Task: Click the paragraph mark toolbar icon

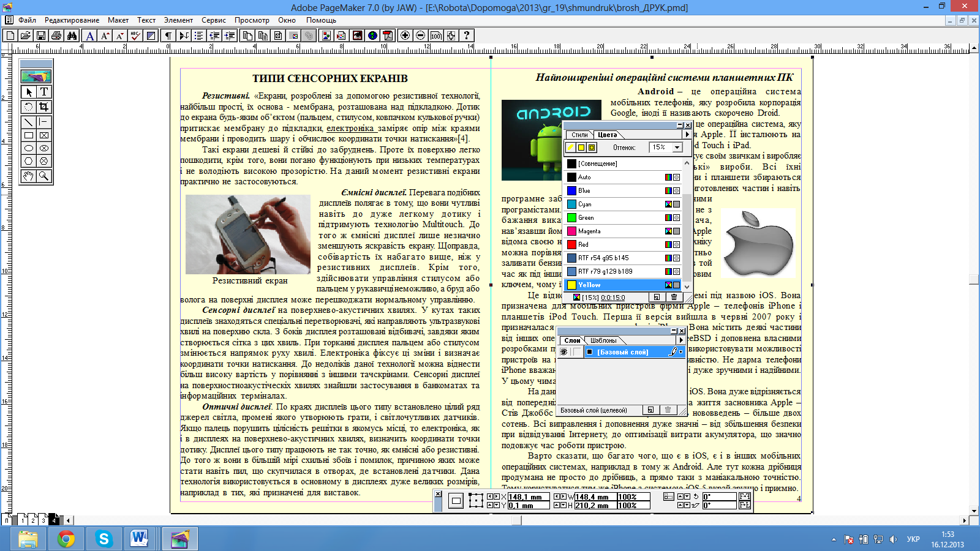Action: pos(168,36)
